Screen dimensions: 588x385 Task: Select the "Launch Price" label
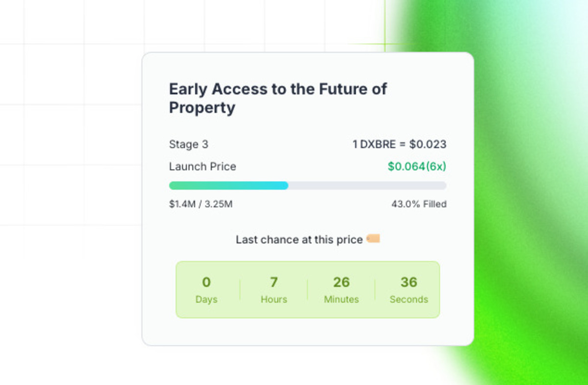[202, 166]
